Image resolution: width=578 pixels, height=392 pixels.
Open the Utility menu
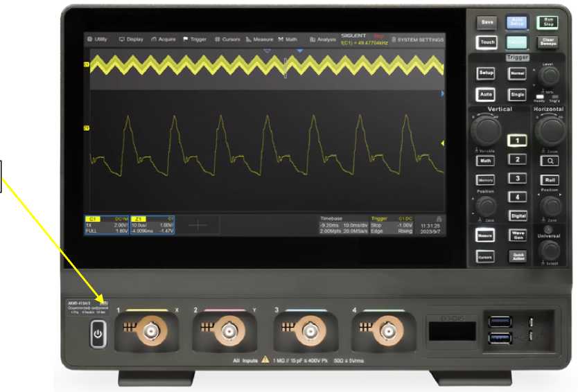click(98, 39)
